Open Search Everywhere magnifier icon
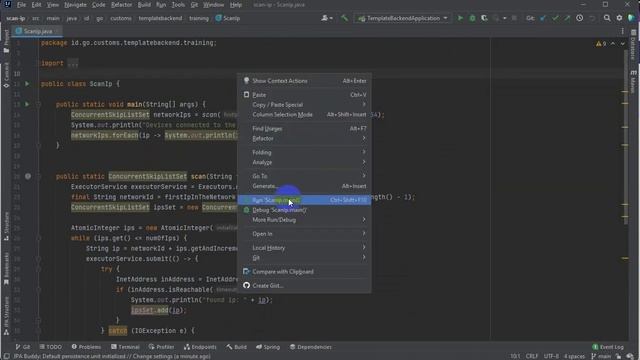The width and height of the screenshot is (640, 360). [607, 18]
